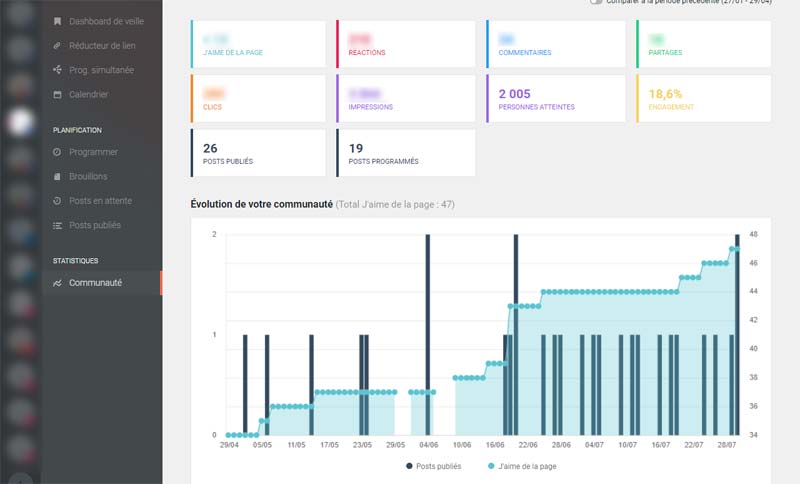Click the Réducteur de lien link icon
800x484 pixels.
[x=57, y=45]
